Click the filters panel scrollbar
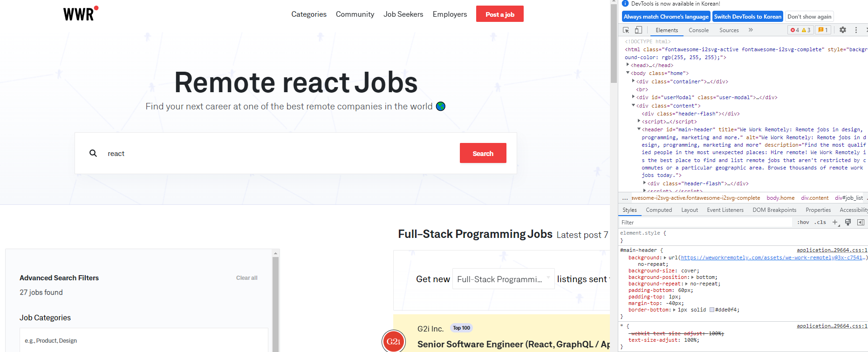This screenshot has width=868, height=352. tap(275, 300)
